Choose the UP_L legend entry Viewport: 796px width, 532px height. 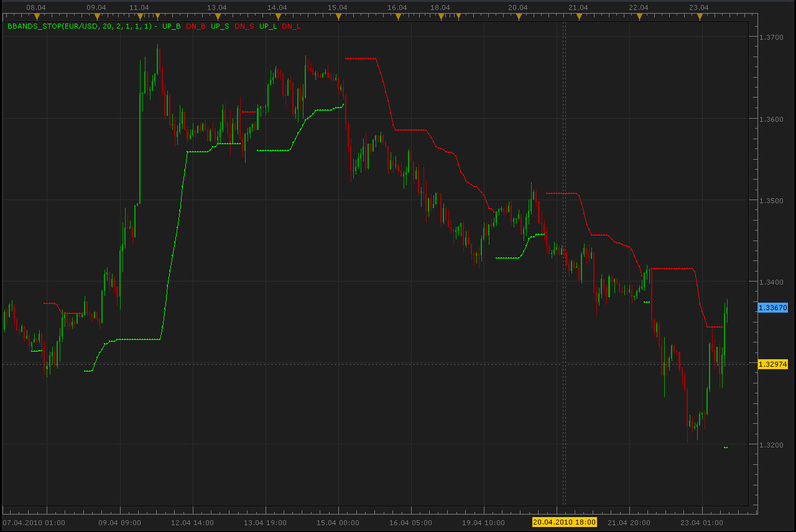coord(268,27)
